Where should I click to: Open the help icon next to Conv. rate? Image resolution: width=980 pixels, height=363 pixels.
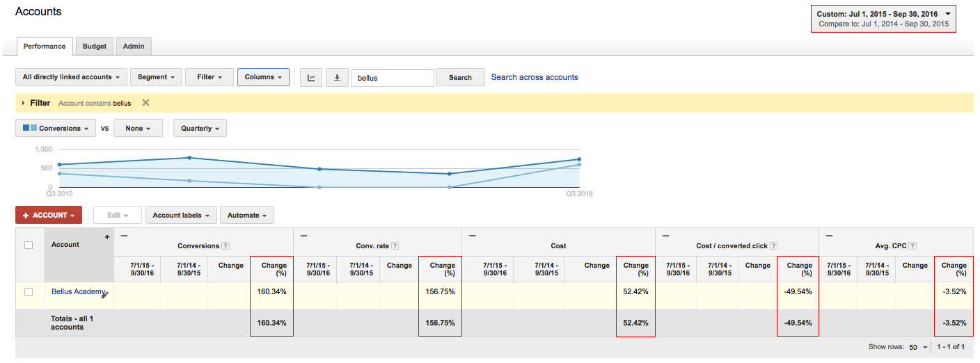[395, 245]
